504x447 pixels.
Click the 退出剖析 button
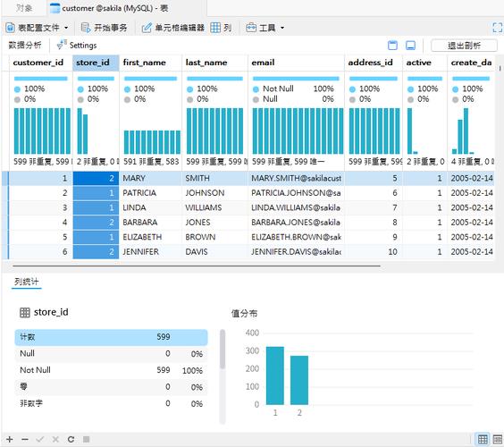pos(464,46)
